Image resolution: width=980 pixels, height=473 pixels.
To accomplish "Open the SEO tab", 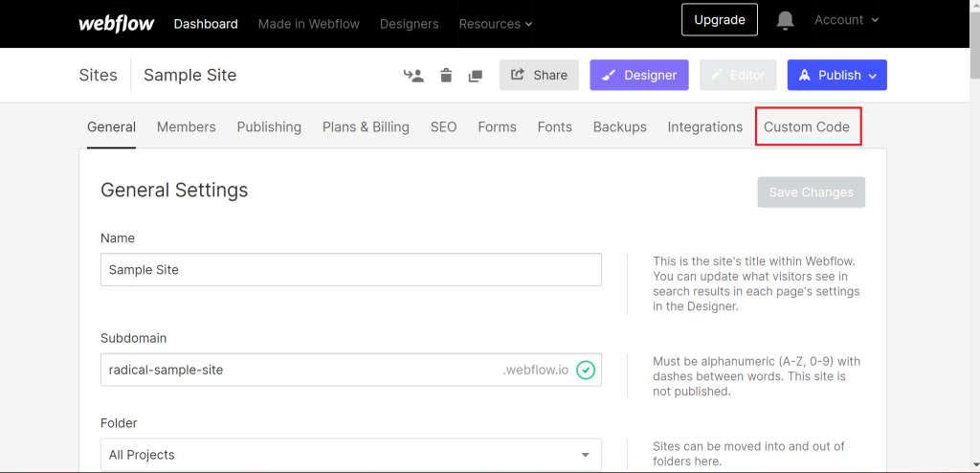I will (444, 127).
